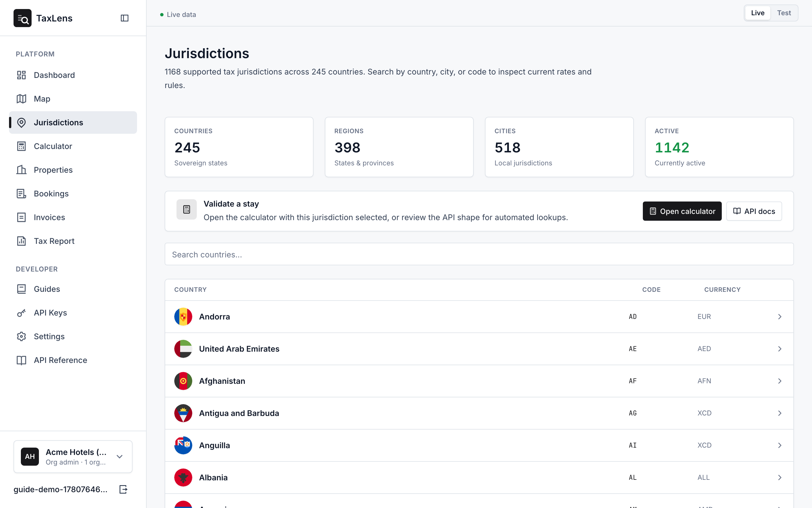
Task: Go to the Map page
Action: pos(73,99)
